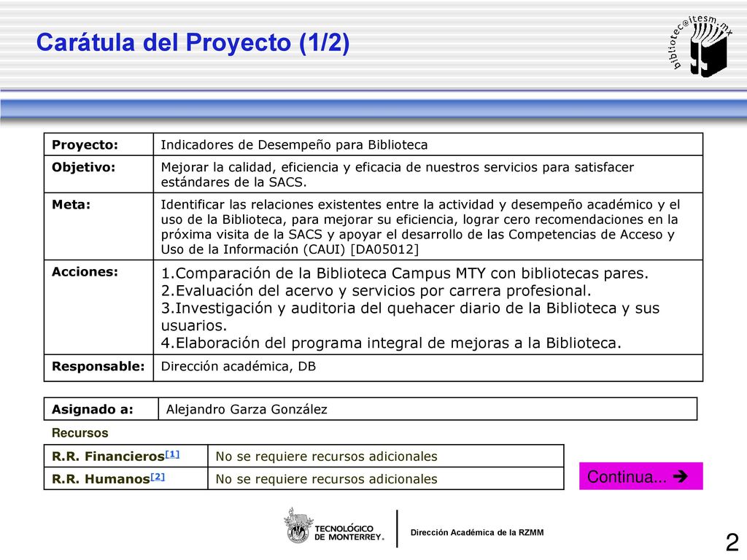The width and height of the screenshot is (747, 560).
Task: Select the Responsable: label cell
Action: [98, 368]
